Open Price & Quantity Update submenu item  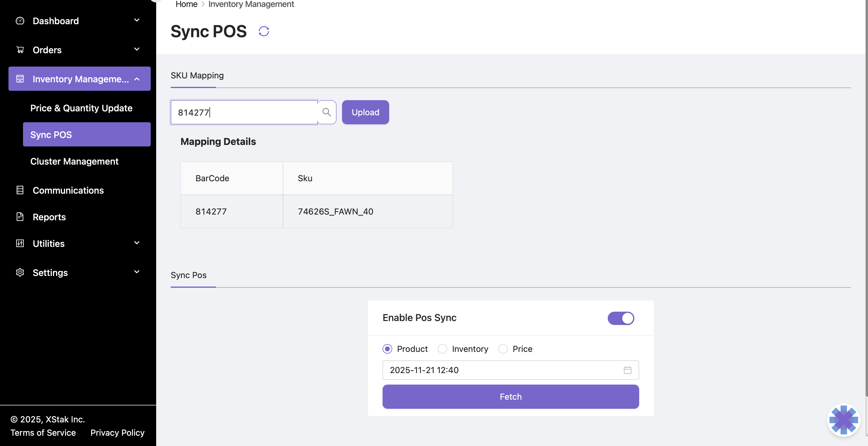pos(81,108)
